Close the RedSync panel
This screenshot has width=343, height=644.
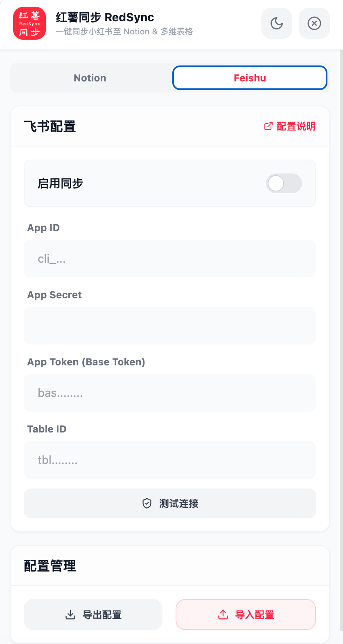[314, 23]
